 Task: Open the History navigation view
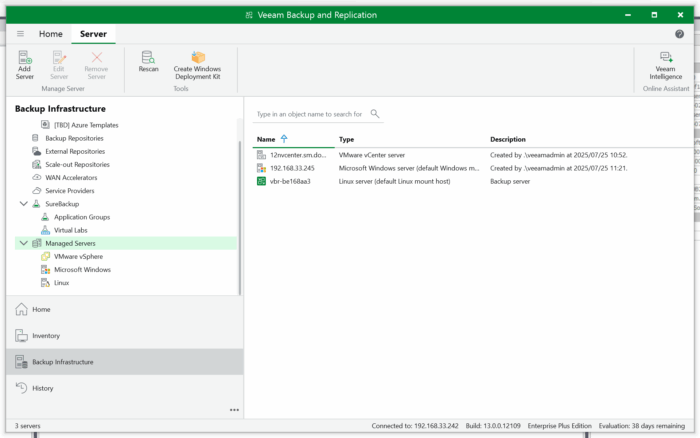(x=125, y=388)
